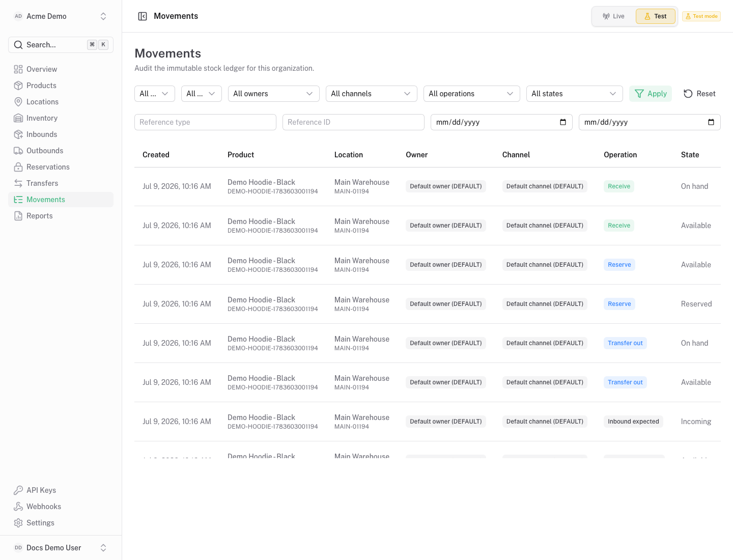Open calendar picker on second date field
The image size is (733, 560).
(711, 122)
